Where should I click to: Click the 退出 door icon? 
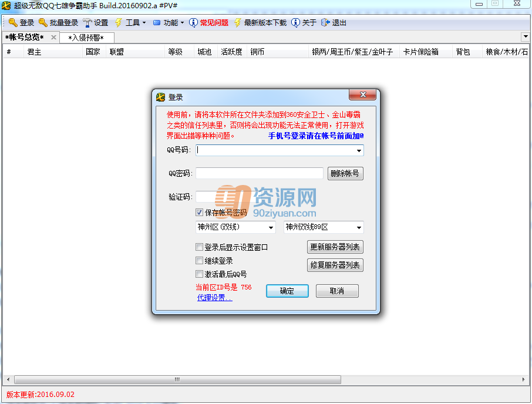click(325, 23)
